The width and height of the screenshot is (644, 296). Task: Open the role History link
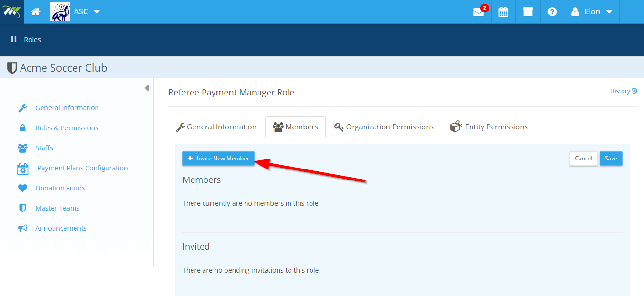pyautogui.click(x=623, y=91)
